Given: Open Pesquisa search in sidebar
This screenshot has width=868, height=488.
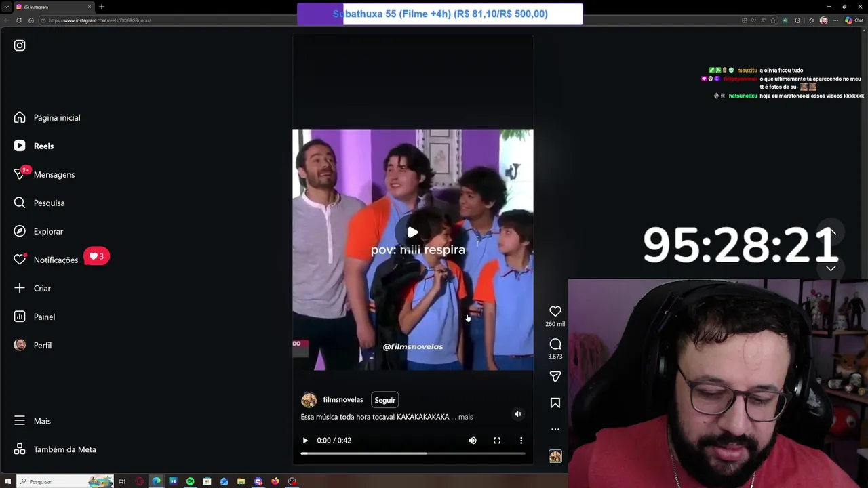Looking at the screenshot, I should [x=40, y=203].
